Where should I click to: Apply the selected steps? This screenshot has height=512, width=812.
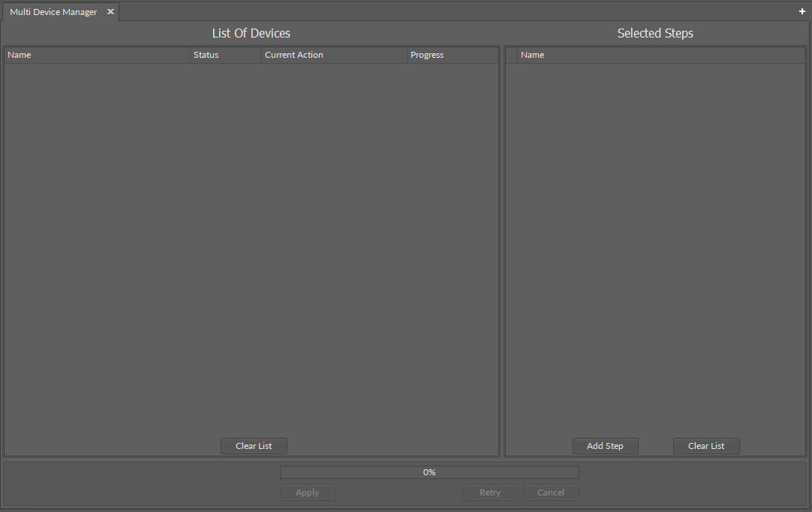[308, 492]
